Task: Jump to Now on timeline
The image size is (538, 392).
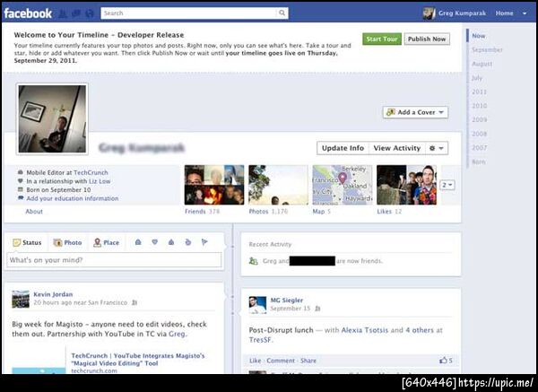Action: coord(478,36)
